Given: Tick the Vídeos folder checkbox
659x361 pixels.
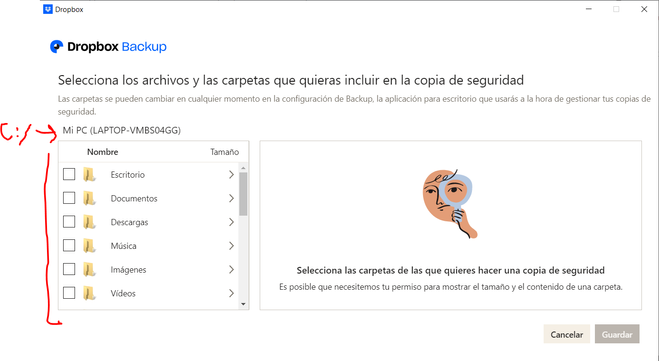Looking at the screenshot, I should click(x=69, y=293).
